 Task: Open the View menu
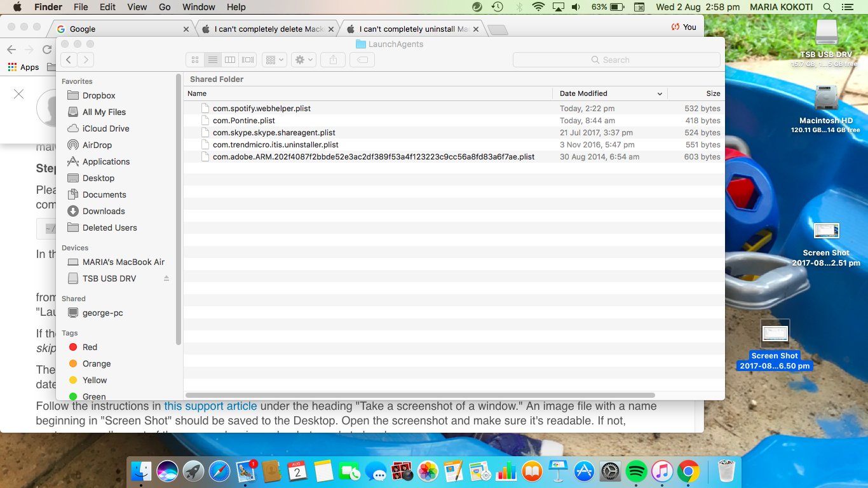137,7
